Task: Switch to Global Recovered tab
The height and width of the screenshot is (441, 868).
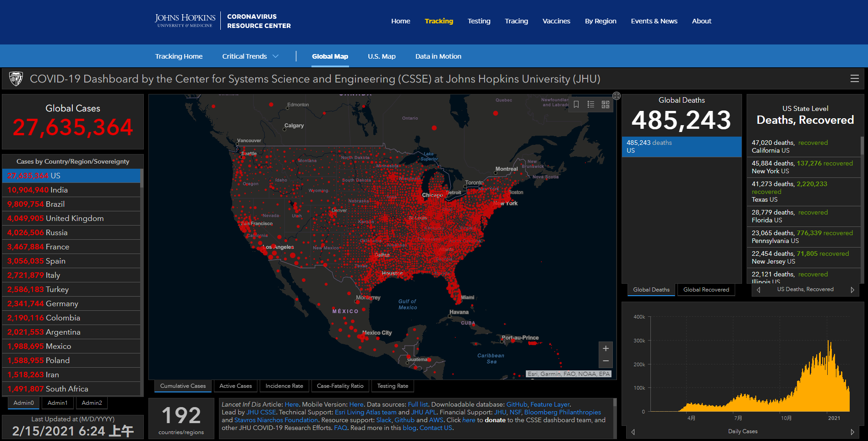Action: (x=706, y=290)
